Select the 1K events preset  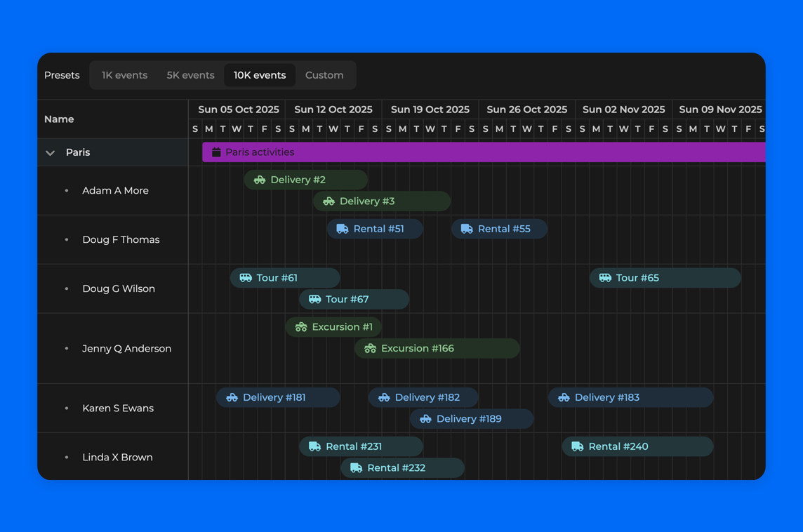[124, 75]
